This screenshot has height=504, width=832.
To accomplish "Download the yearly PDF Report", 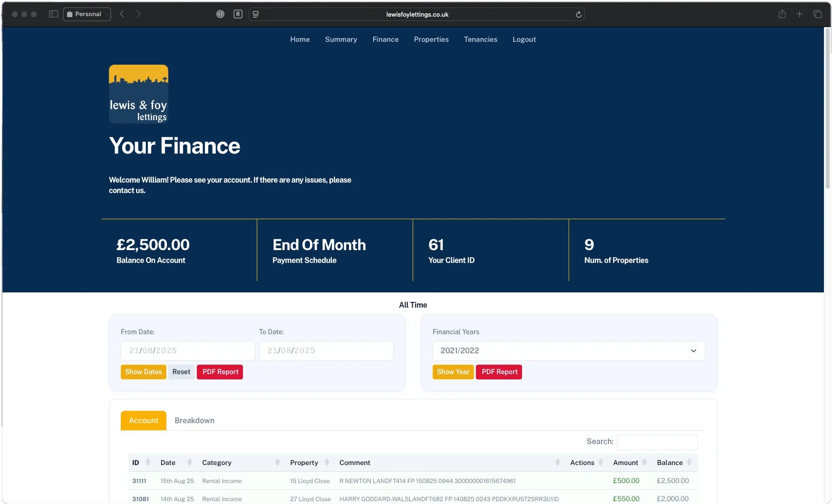I will [499, 372].
